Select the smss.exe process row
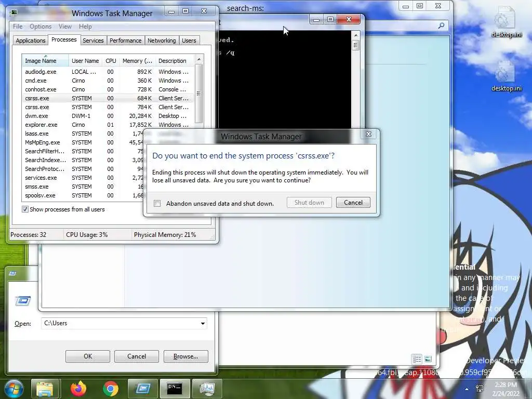 click(83, 187)
